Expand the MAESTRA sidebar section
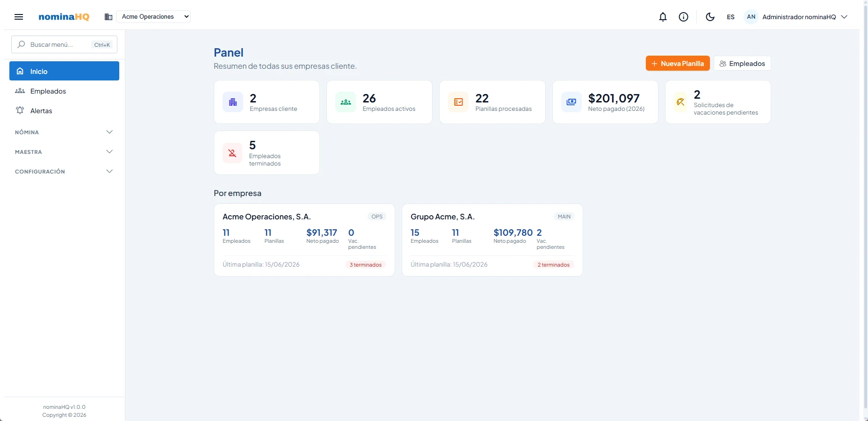Screen dimensions: 868x421 [x=64, y=152]
